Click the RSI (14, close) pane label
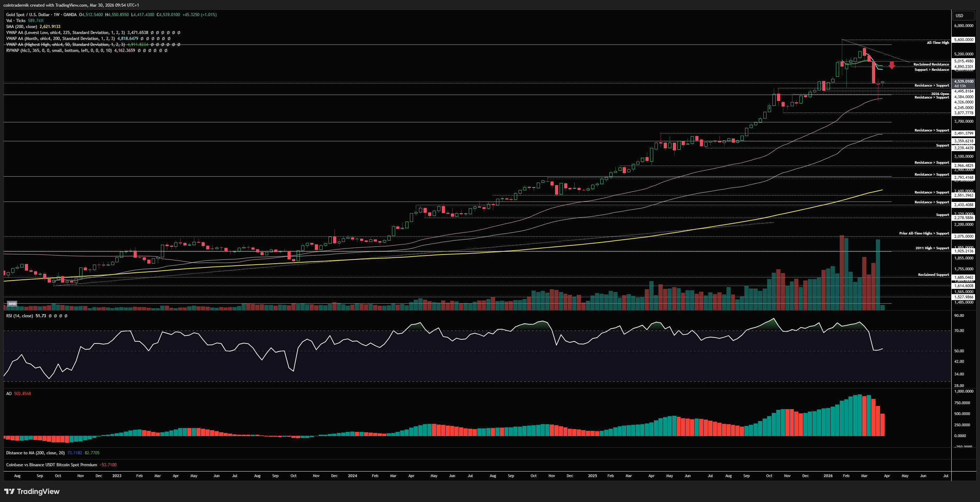Viewport: 980px width, 502px height. coord(19,316)
